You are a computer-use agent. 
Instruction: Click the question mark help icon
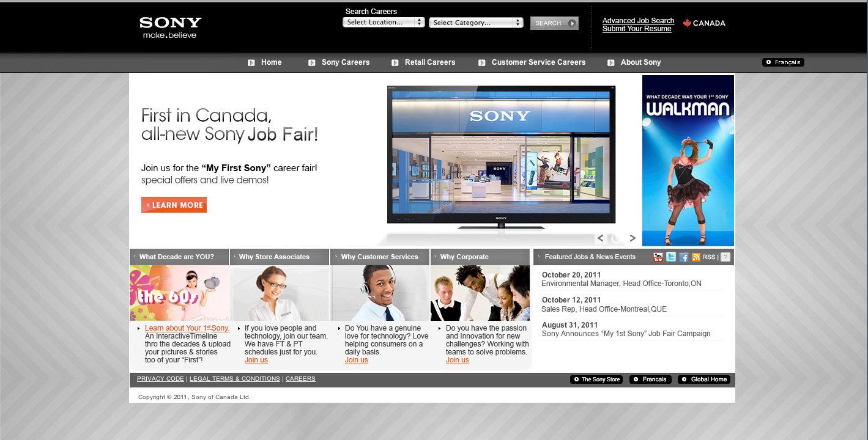[725, 257]
